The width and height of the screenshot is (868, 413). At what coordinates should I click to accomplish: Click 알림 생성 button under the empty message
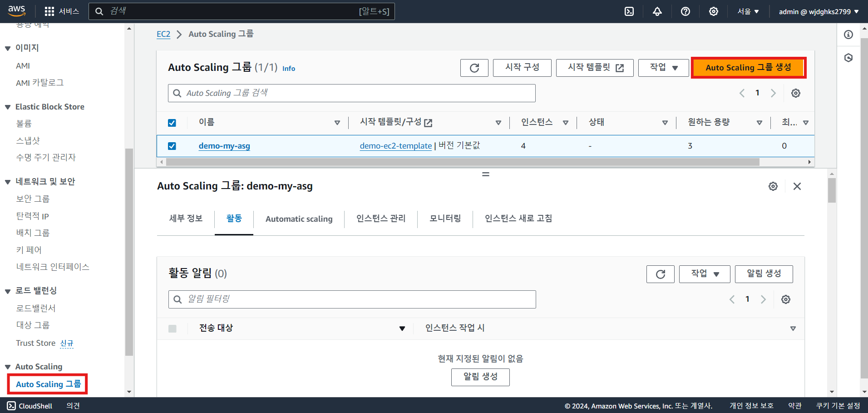click(x=480, y=377)
